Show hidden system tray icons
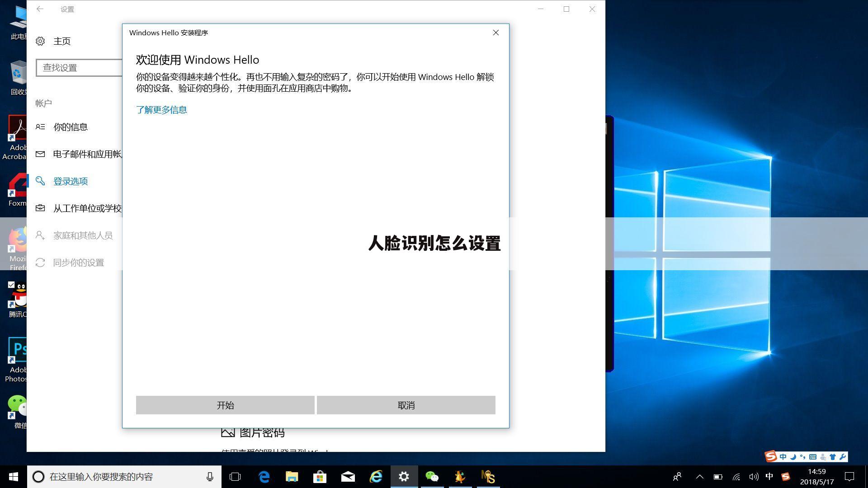The height and width of the screenshot is (488, 868). click(700, 477)
